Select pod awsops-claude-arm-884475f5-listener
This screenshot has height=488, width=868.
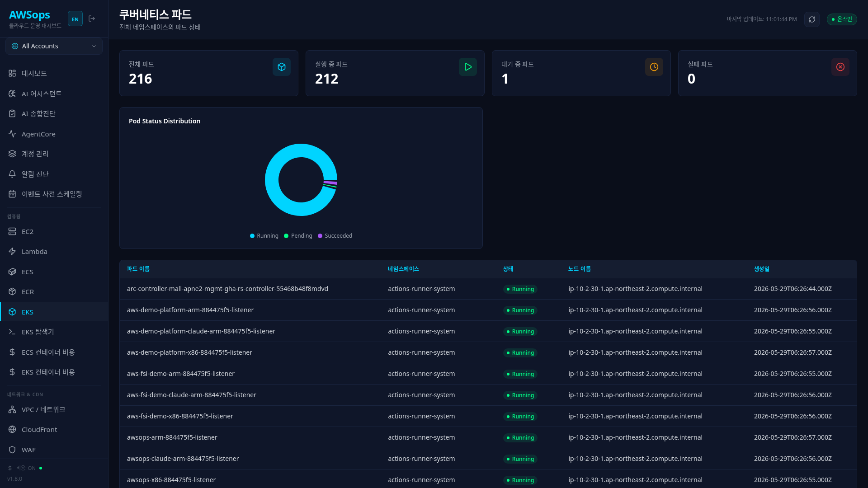pos(488,459)
